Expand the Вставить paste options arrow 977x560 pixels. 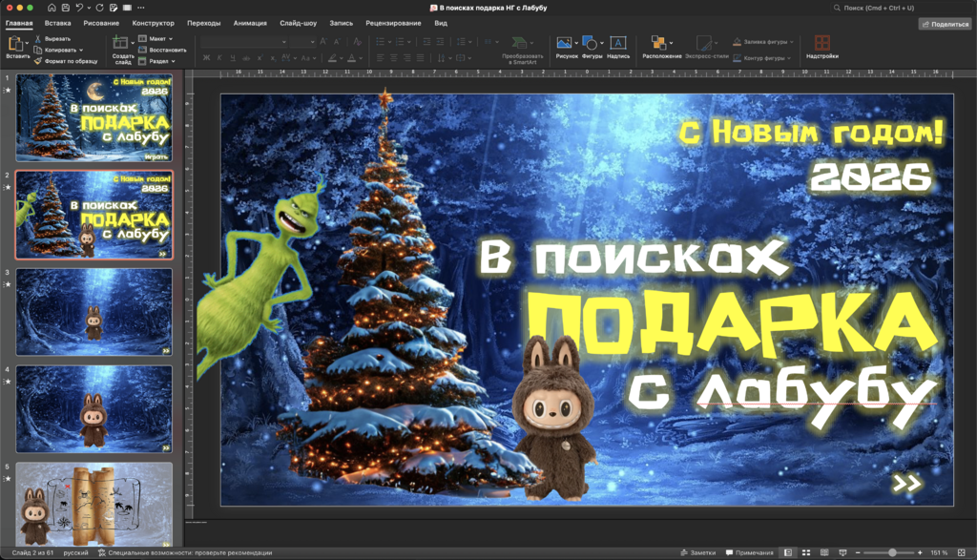(27, 44)
